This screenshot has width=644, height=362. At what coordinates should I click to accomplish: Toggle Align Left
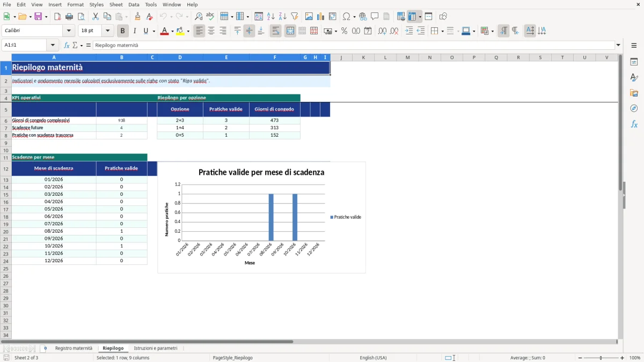tap(200, 31)
